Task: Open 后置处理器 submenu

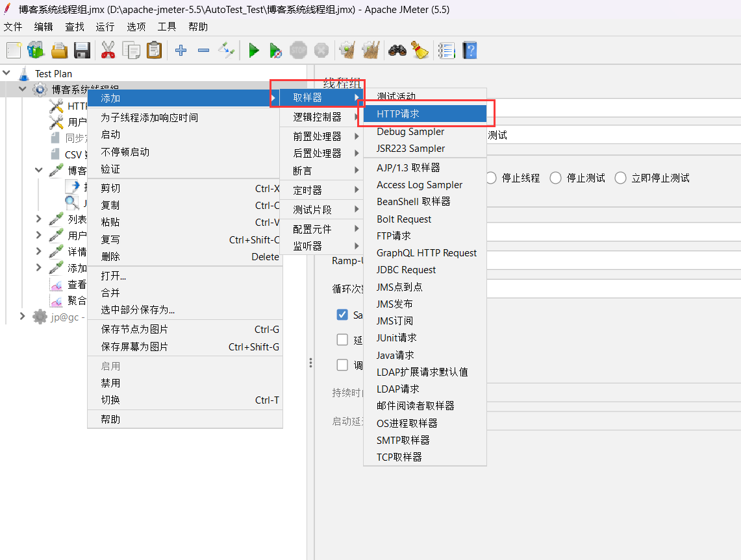Action: [x=321, y=153]
